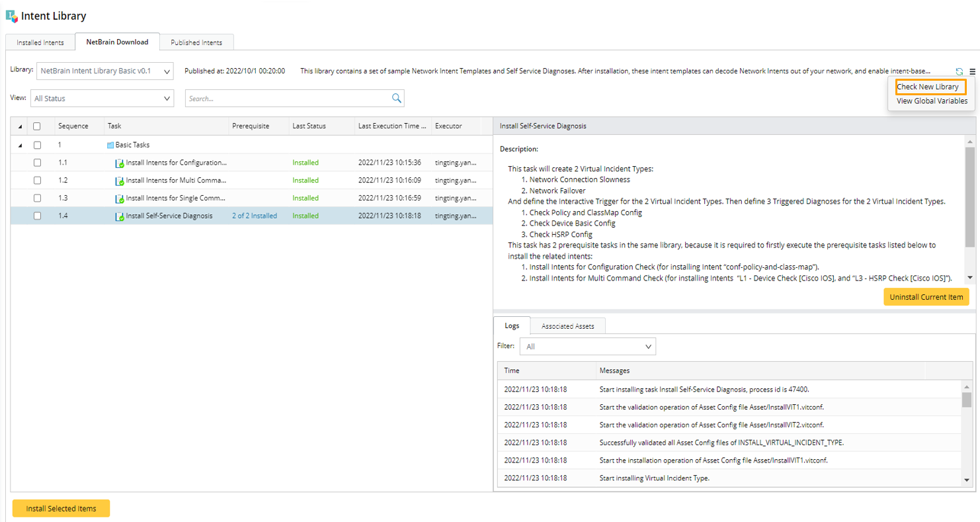Check the checkbox for sequence 1.1
The image size is (980, 522).
click(x=37, y=163)
